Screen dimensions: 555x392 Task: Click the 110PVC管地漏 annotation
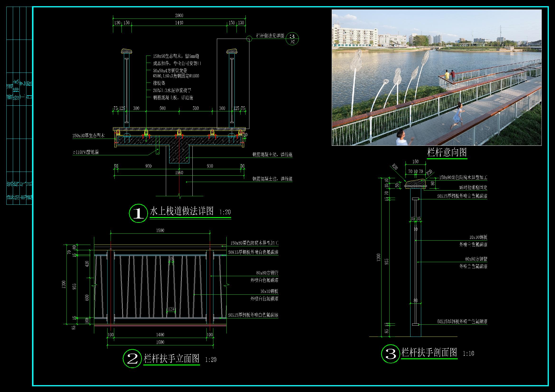pyautogui.click(x=86, y=152)
